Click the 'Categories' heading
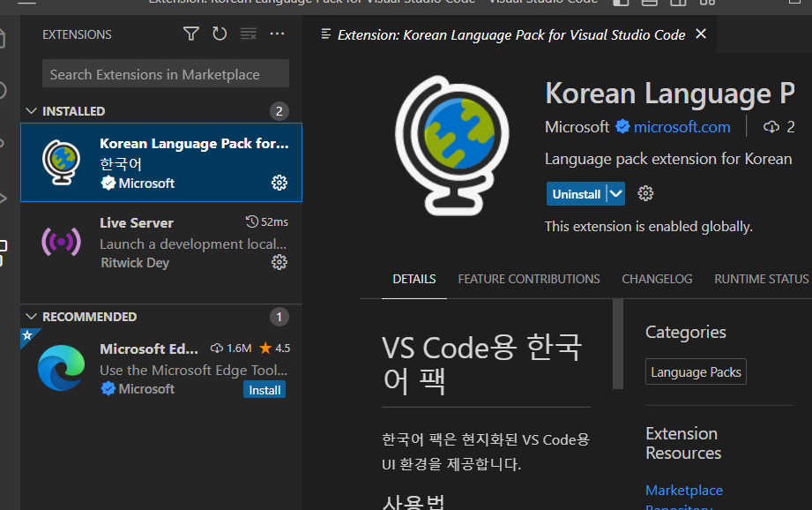 click(686, 333)
